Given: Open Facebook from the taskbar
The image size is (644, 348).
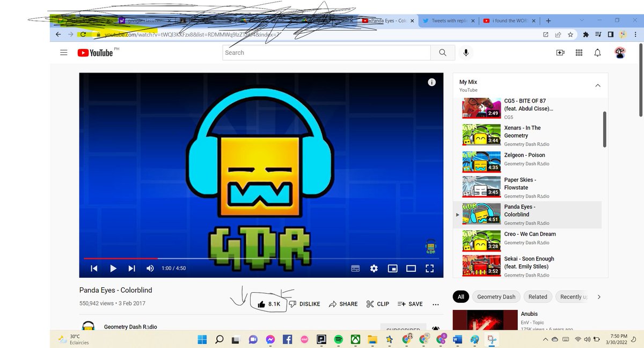Looking at the screenshot, I should pos(287,339).
